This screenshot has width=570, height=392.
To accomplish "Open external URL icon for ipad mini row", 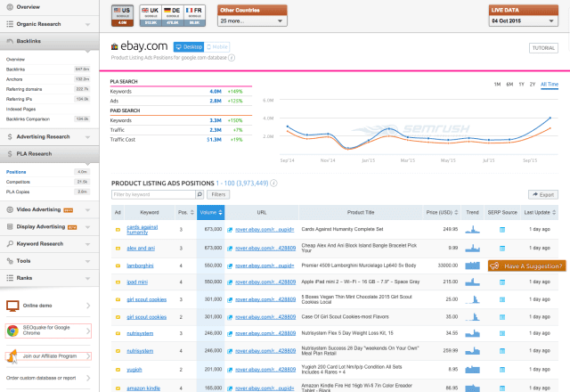I will coord(230,282).
